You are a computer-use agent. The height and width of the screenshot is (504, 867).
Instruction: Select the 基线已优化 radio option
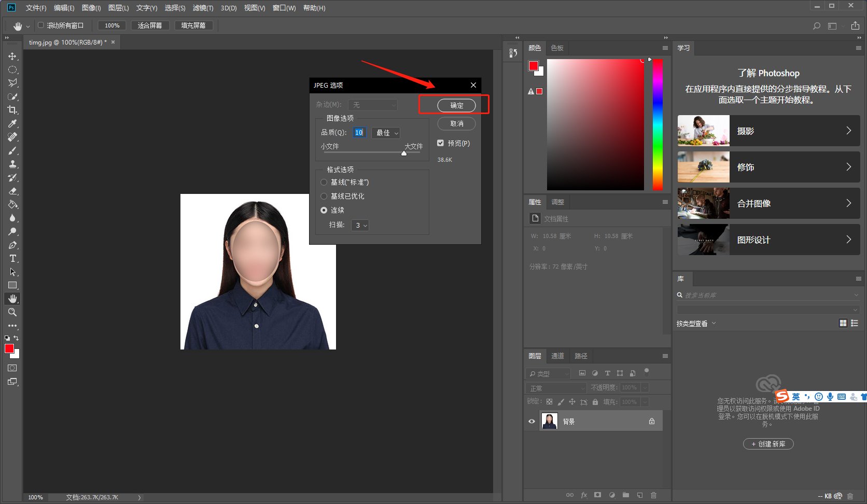coord(324,196)
